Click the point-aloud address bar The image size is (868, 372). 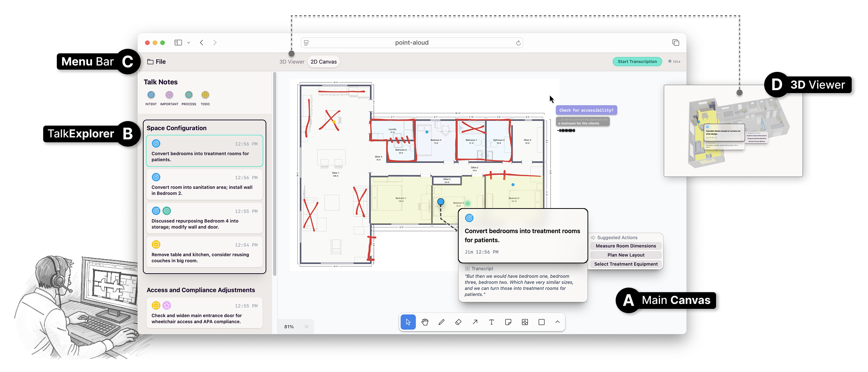pos(412,43)
